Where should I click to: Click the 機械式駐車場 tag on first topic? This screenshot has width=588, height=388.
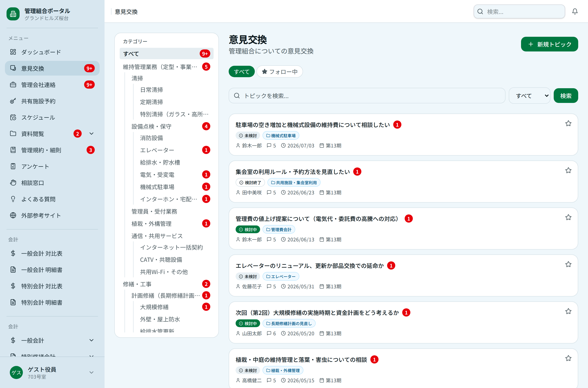(x=281, y=136)
